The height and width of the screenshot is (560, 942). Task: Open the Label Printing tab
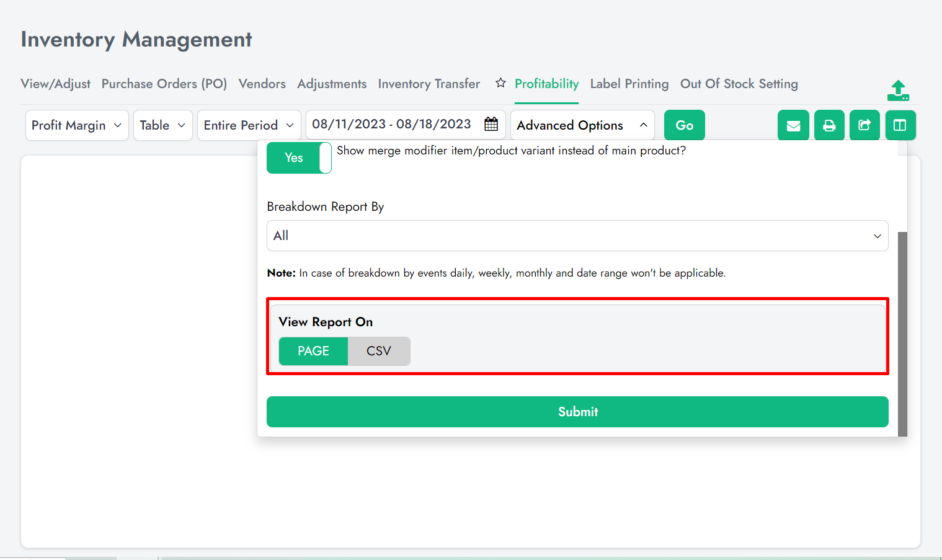point(629,84)
